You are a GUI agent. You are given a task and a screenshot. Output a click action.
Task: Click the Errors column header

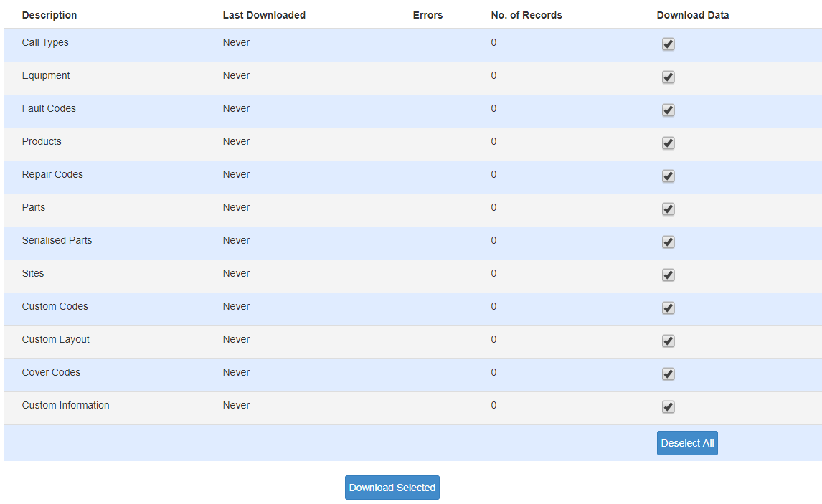pyautogui.click(x=427, y=15)
